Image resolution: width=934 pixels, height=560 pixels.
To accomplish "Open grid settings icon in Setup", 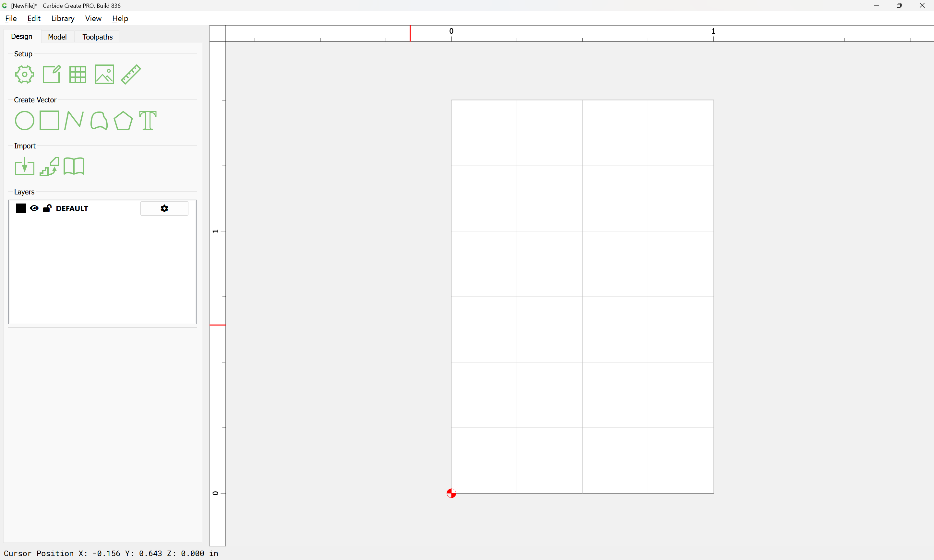I will point(78,74).
